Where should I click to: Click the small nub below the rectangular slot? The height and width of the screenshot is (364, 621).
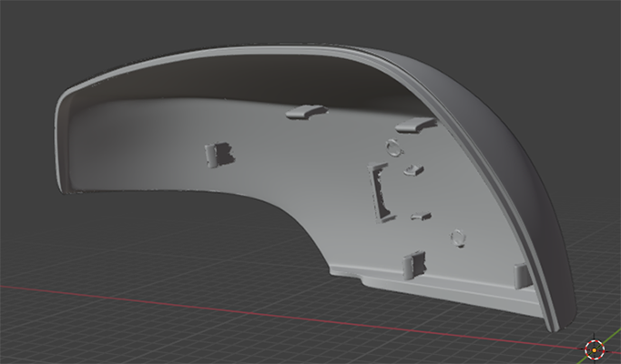click(421, 217)
